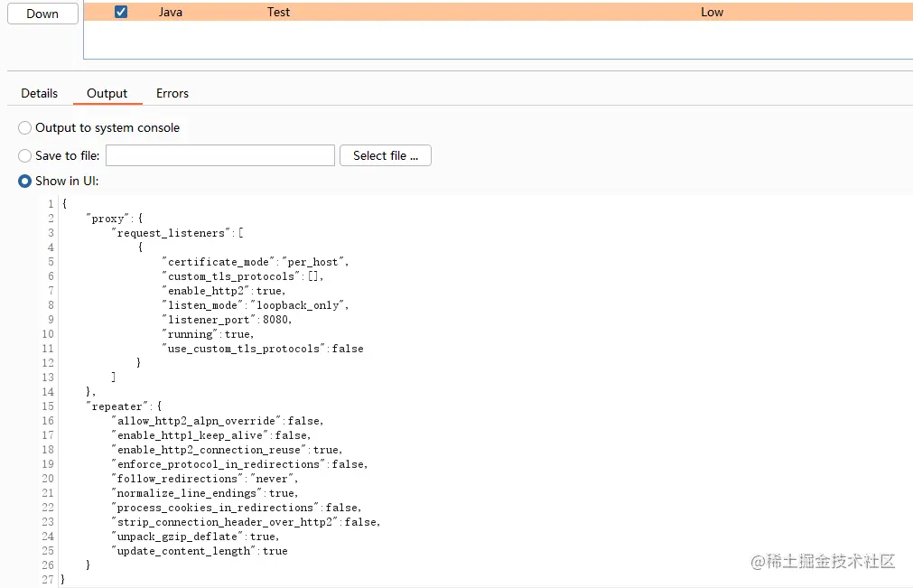Select the Java Test extension row
The image size is (913, 588).
pyautogui.click(x=498, y=12)
